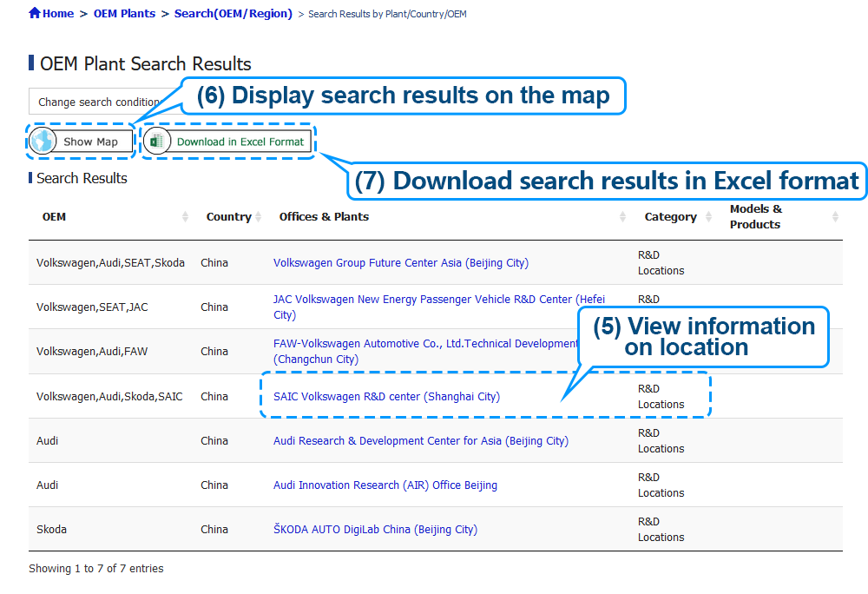Go to OEM Plants breadcrumb
This screenshot has width=868, height=594.
tap(124, 14)
